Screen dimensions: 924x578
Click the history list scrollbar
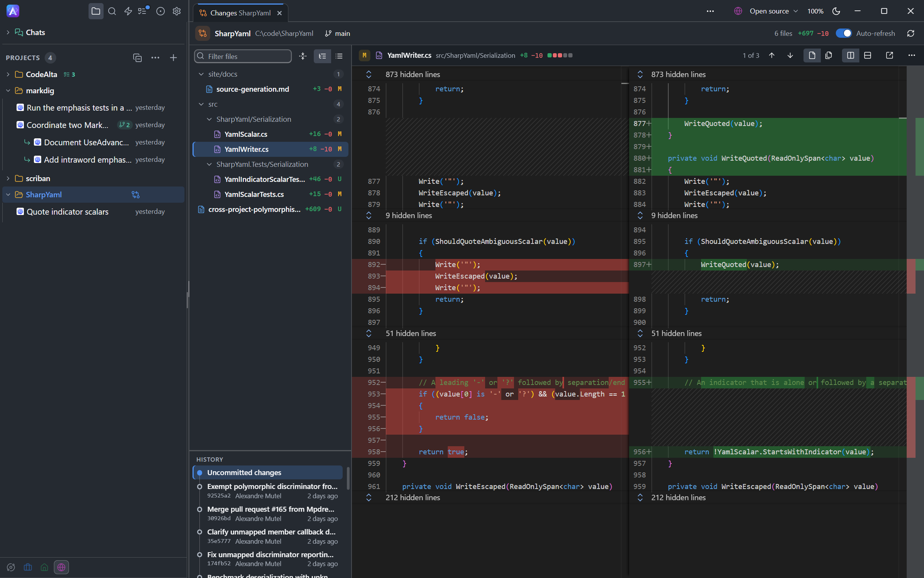click(x=348, y=478)
